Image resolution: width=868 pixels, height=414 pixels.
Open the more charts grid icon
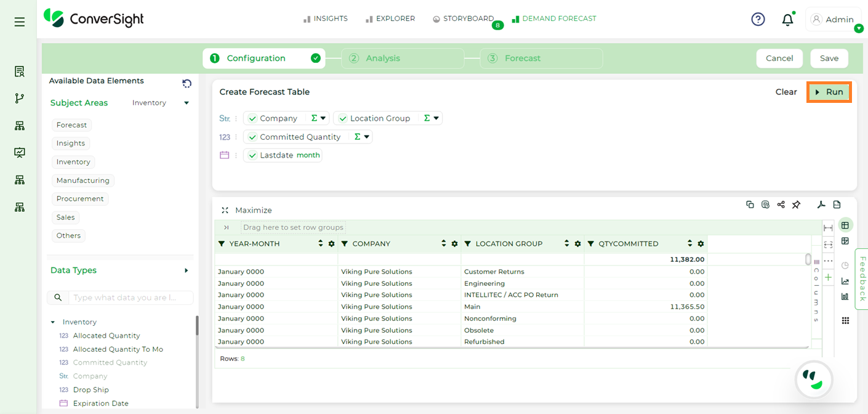pos(845,320)
